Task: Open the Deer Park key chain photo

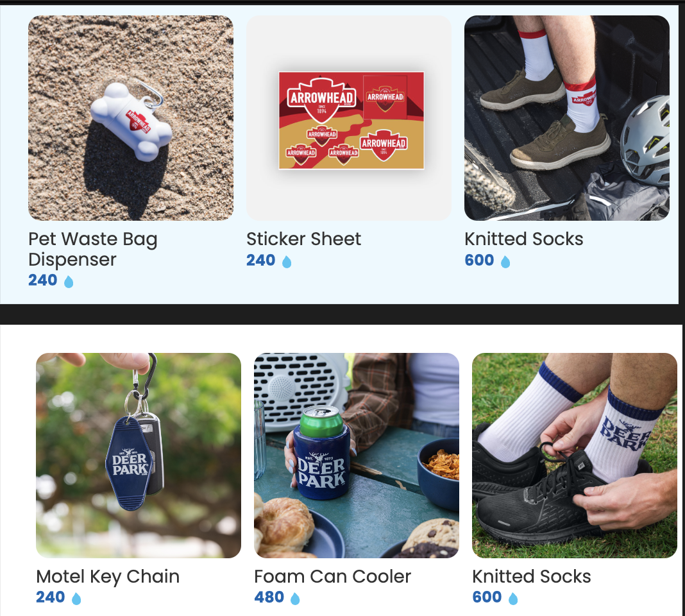Action: [139, 455]
